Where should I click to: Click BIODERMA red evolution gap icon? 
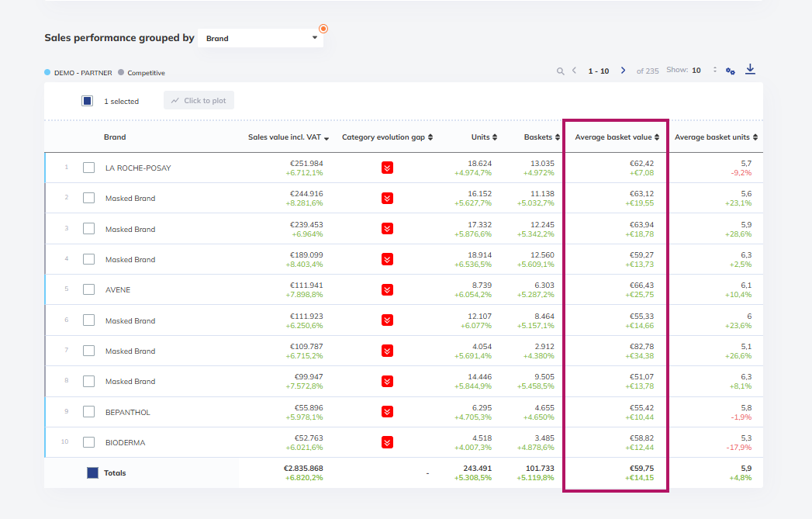pyautogui.click(x=387, y=442)
